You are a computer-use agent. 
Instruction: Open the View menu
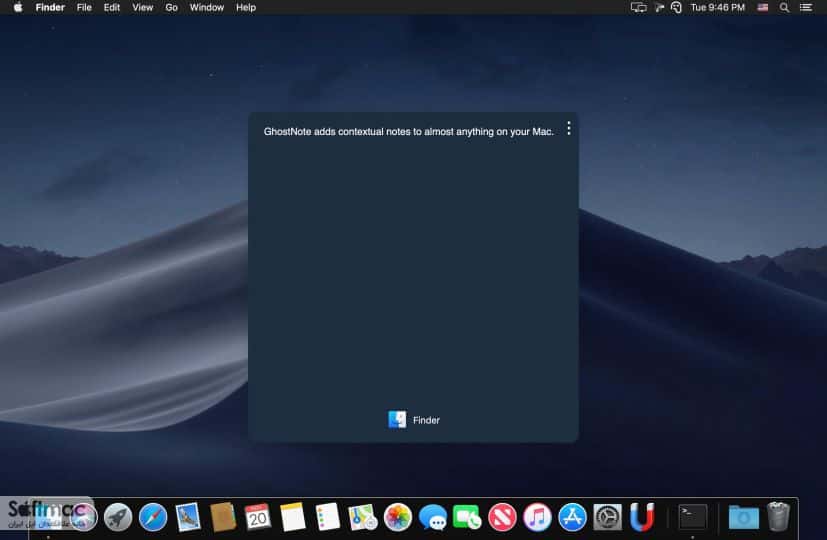pos(142,7)
